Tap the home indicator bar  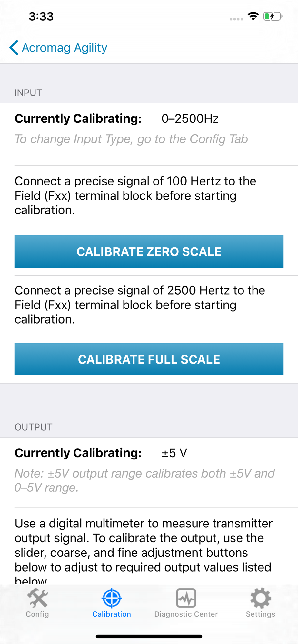[149, 636]
